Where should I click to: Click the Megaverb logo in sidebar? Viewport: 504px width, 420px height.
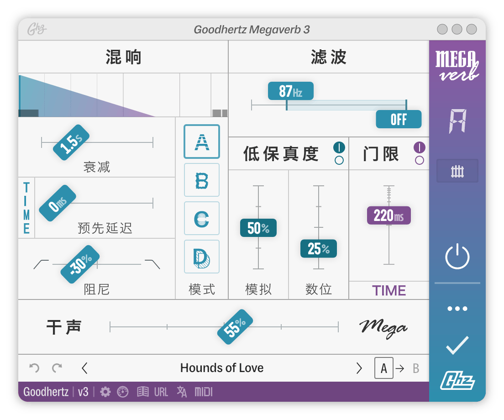(x=457, y=65)
